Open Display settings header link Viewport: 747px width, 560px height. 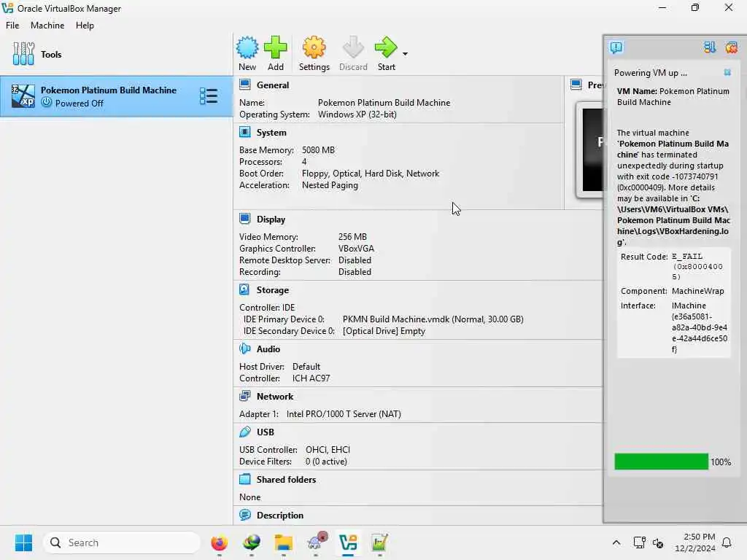[271, 219]
